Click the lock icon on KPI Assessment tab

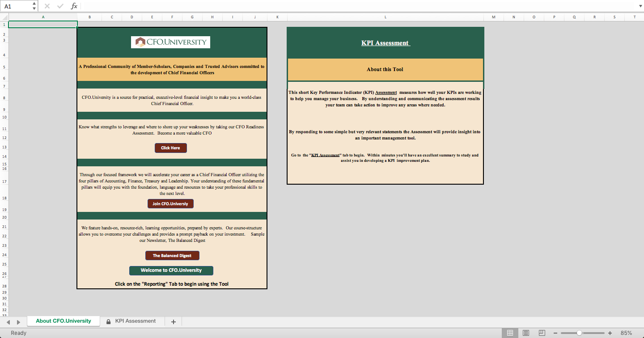[x=108, y=321]
